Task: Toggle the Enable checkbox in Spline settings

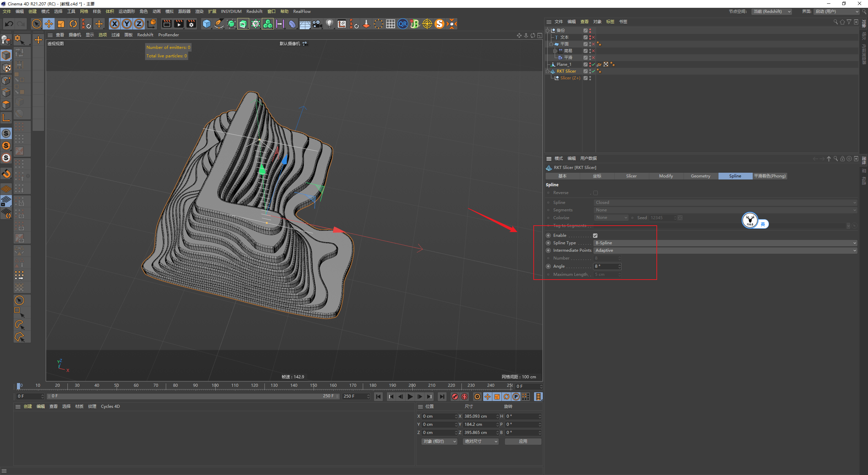Action: click(595, 235)
